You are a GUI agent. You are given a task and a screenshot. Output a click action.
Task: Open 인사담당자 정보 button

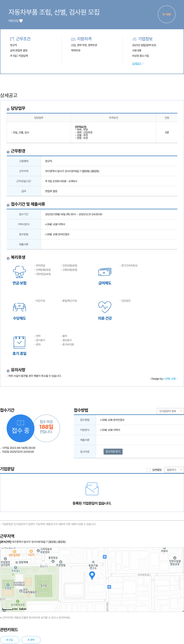click(x=170, y=411)
